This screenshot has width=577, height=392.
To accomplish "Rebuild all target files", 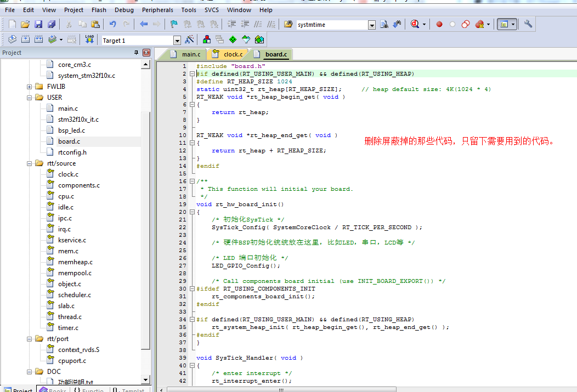I will [x=37, y=39].
